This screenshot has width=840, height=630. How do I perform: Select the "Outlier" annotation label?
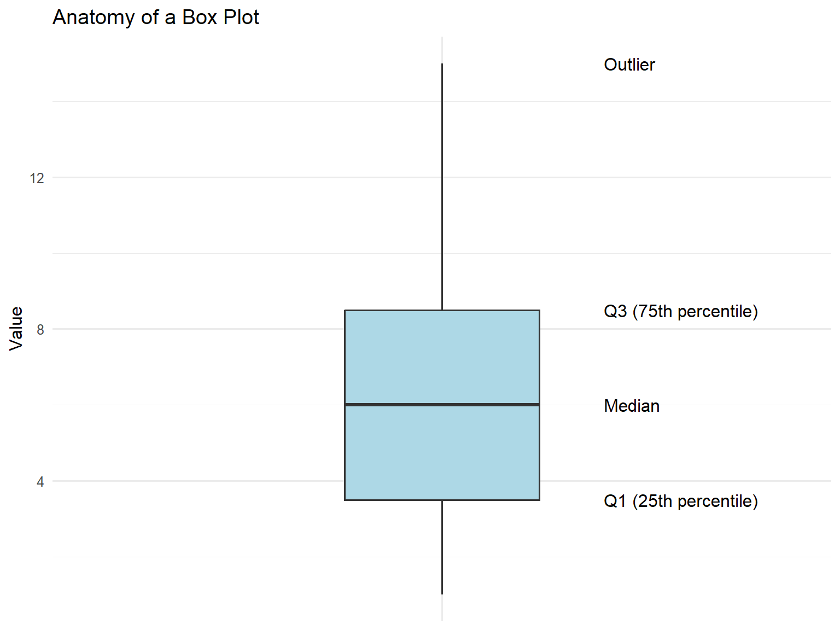(x=629, y=65)
